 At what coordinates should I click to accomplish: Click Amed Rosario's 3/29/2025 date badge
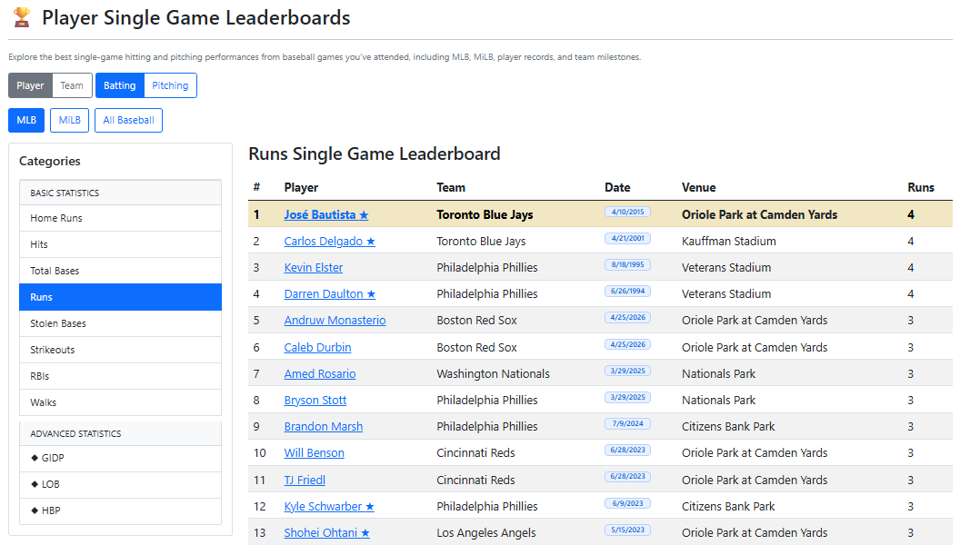[x=627, y=371]
